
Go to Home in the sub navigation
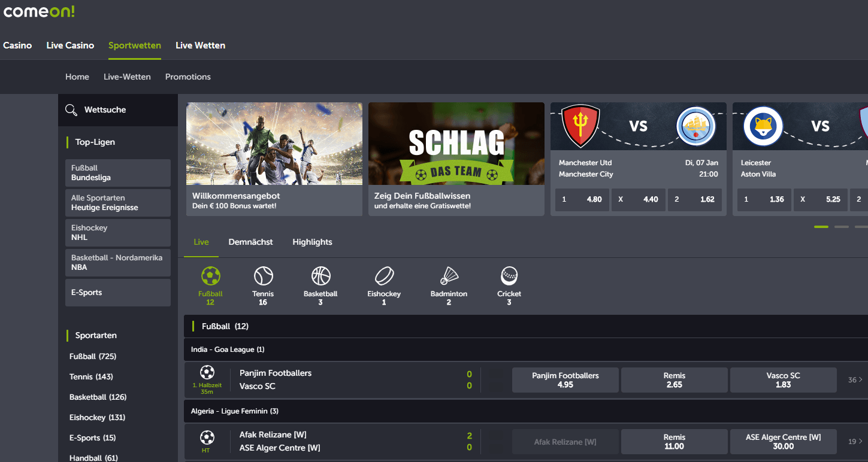point(77,77)
